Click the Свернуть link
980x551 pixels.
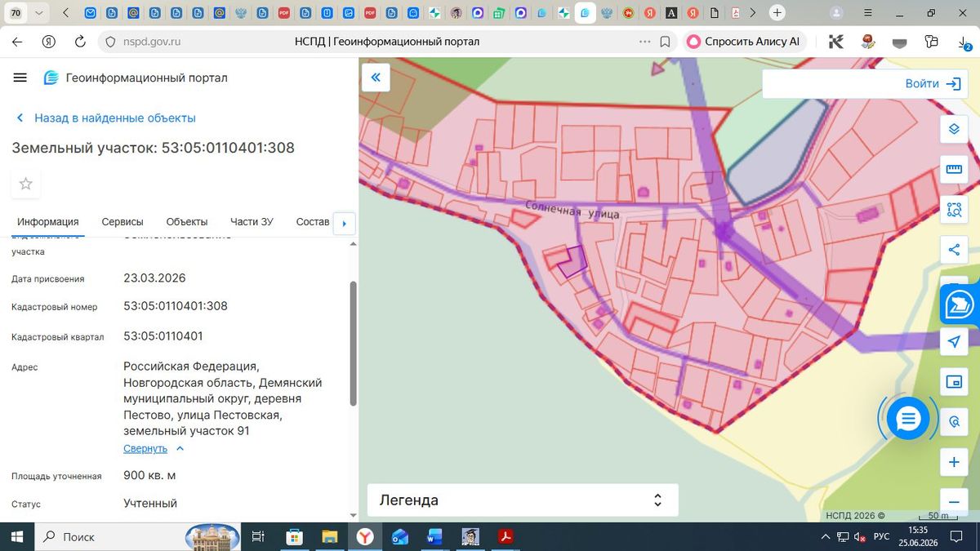145,448
